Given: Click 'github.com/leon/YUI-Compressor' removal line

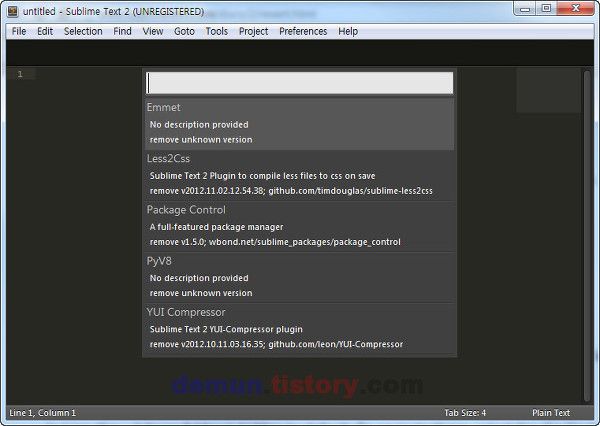Looking at the screenshot, I should pos(276,344).
